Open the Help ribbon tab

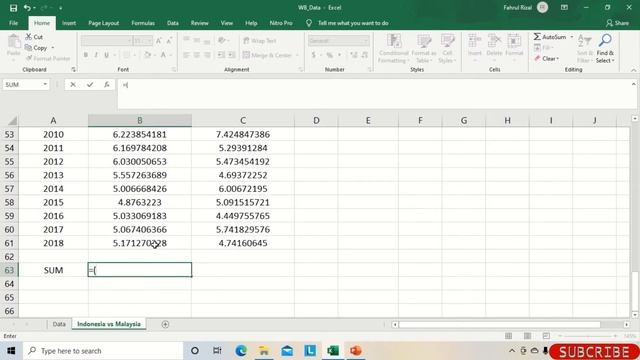pos(251,23)
